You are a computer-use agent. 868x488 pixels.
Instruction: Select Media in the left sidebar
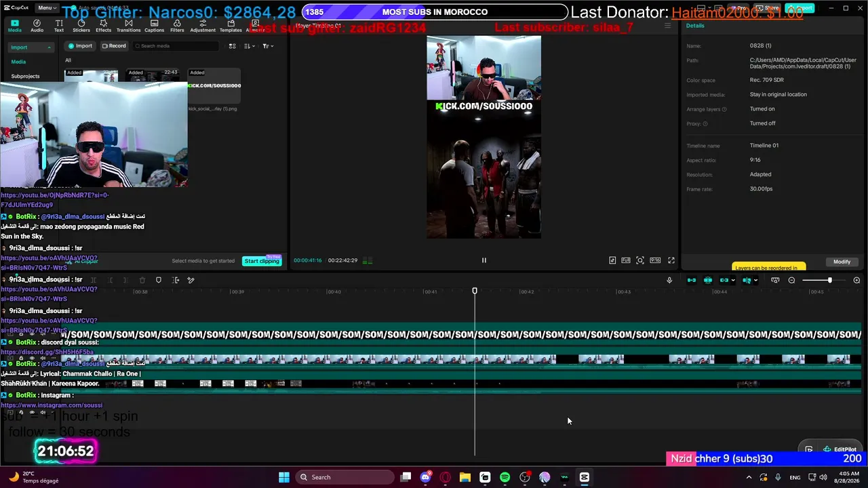pyautogui.click(x=18, y=62)
